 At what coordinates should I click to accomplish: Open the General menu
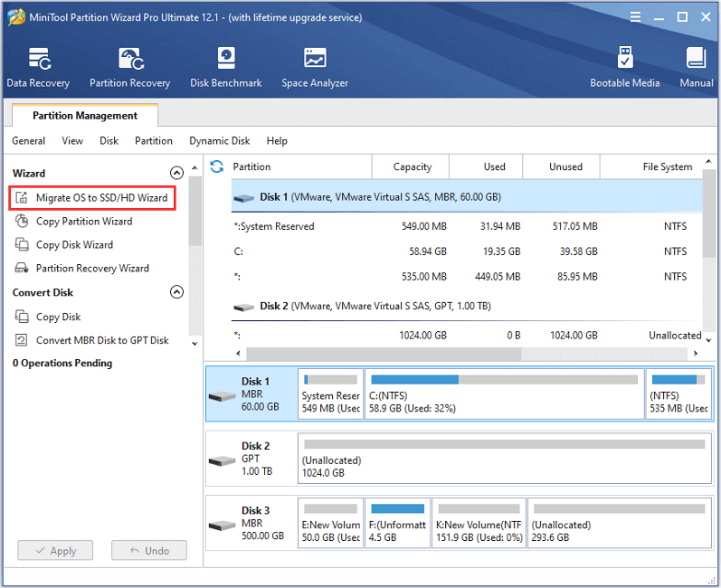click(x=29, y=141)
